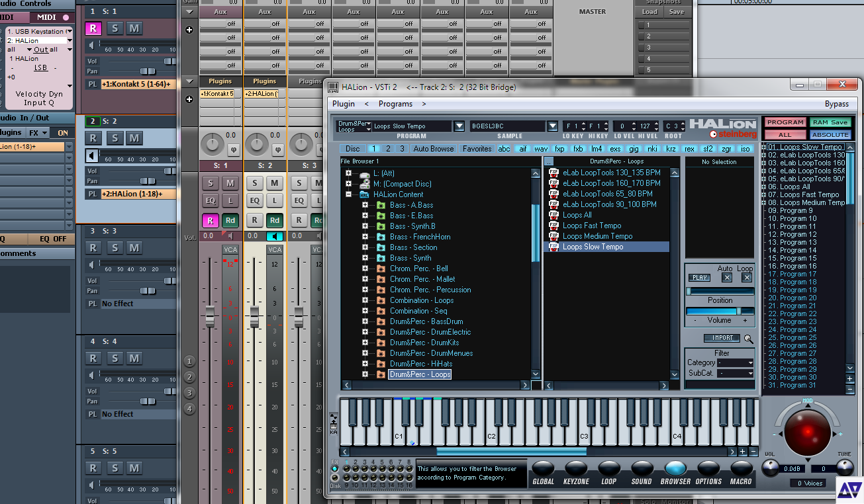Image resolution: width=864 pixels, height=504 pixels.
Task: Toggle Record arm on track 1
Action: [93, 28]
